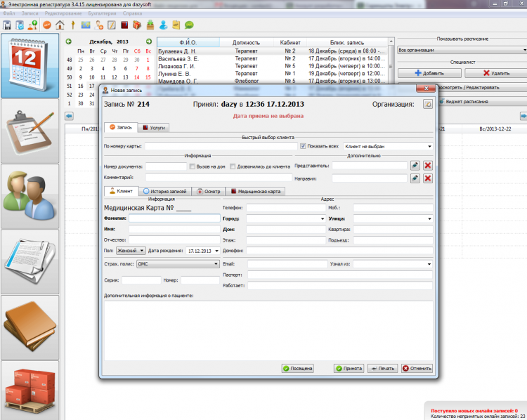Open the calendar schedule sidebar icon
Screen dimensions: 527x420
click(x=30, y=65)
